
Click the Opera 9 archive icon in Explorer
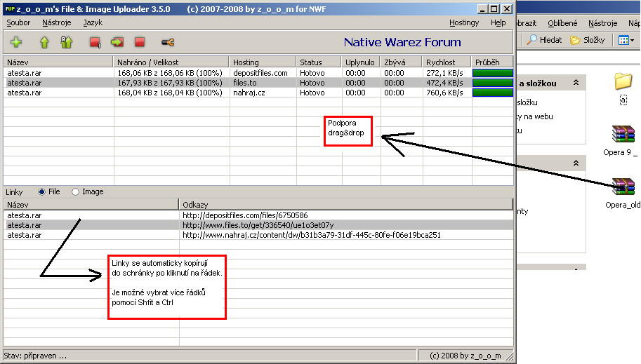coord(623,134)
